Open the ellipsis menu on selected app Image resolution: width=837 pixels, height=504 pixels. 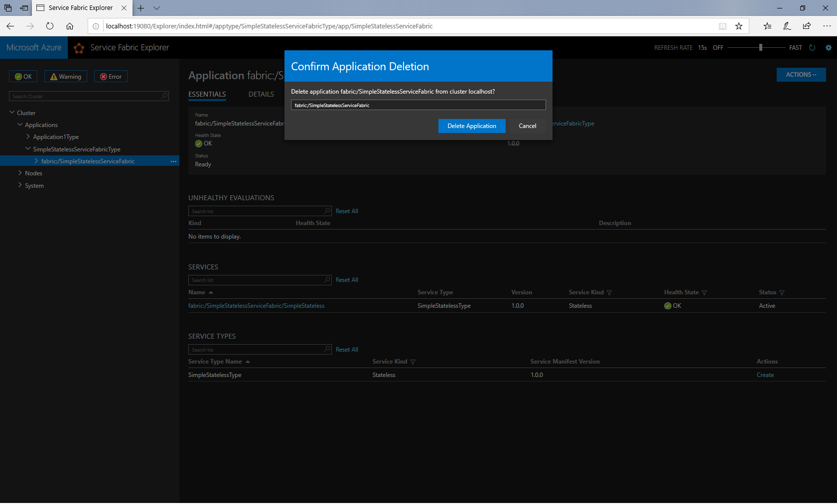pos(173,161)
